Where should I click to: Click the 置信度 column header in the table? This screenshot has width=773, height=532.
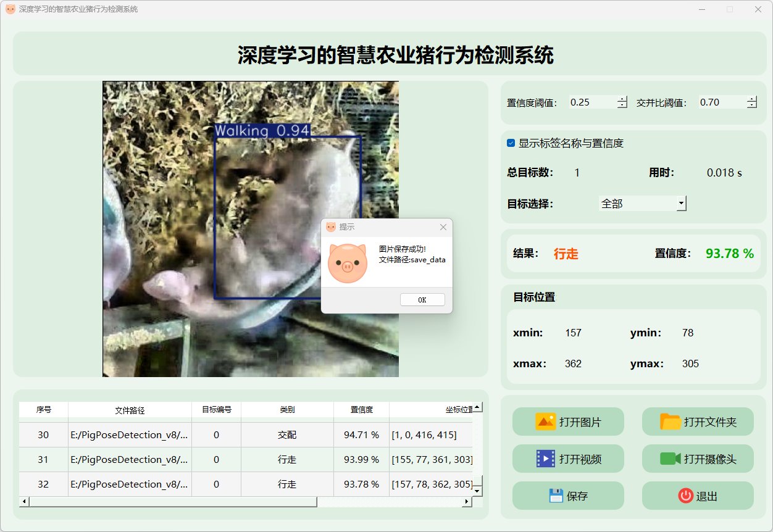[x=361, y=410]
